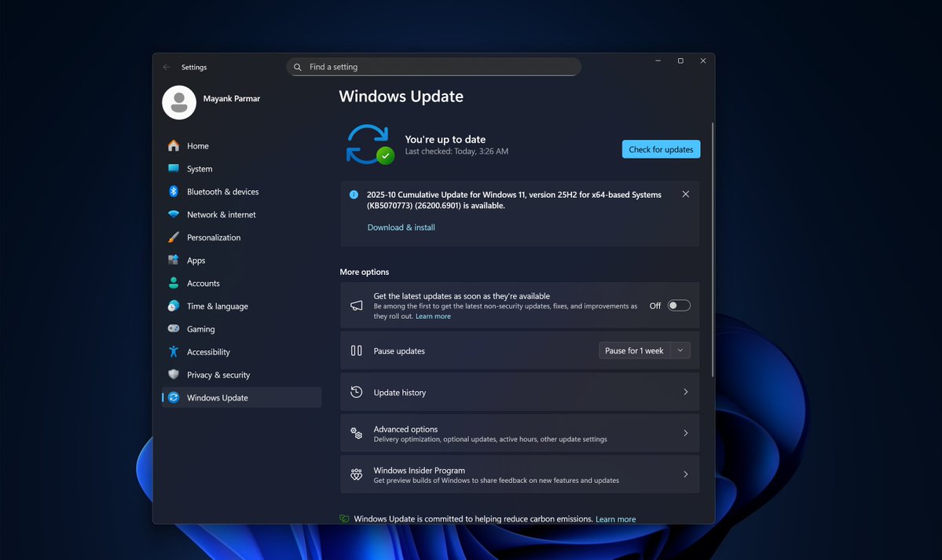
Task: Go to Network & internet settings
Action: (241, 214)
